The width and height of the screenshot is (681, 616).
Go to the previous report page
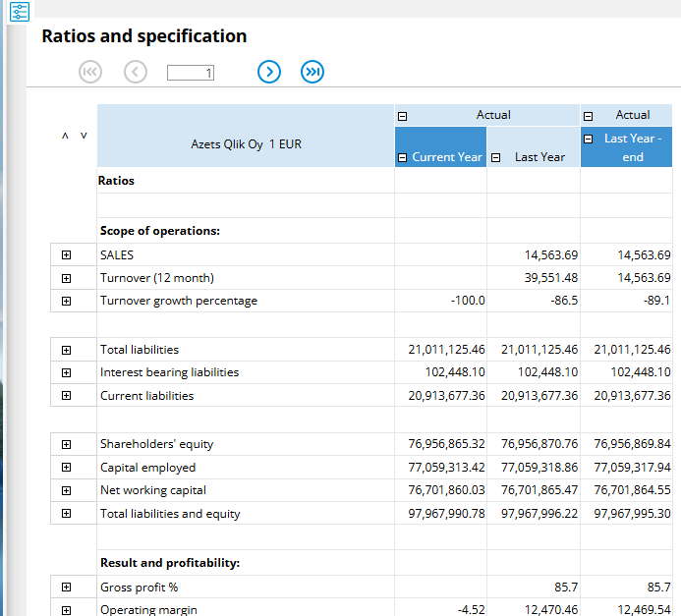[136, 72]
